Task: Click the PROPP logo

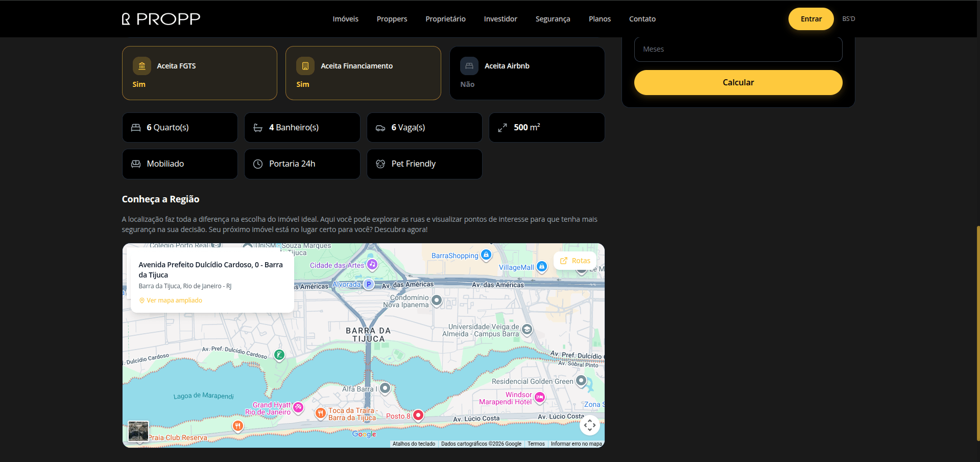Action: point(161,19)
